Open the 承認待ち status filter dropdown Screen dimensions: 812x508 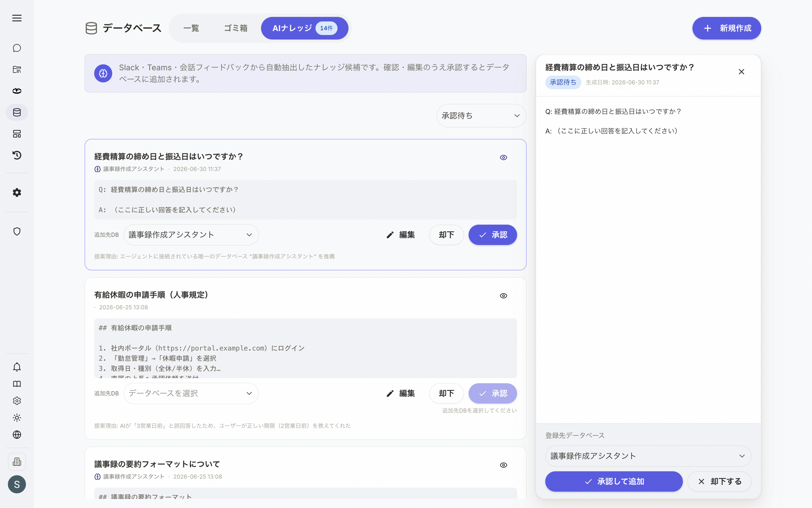point(481,116)
